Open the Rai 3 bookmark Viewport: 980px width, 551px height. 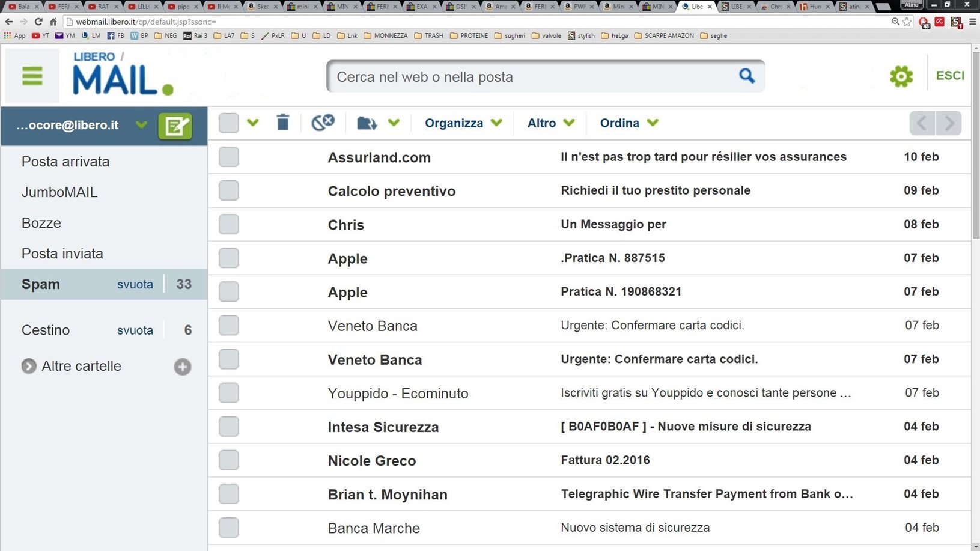click(x=195, y=35)
